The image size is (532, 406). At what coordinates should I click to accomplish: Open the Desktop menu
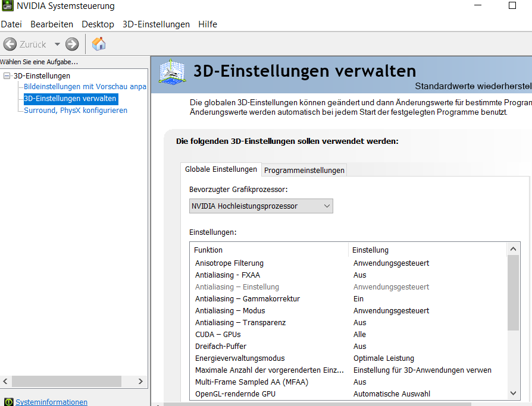98,24
